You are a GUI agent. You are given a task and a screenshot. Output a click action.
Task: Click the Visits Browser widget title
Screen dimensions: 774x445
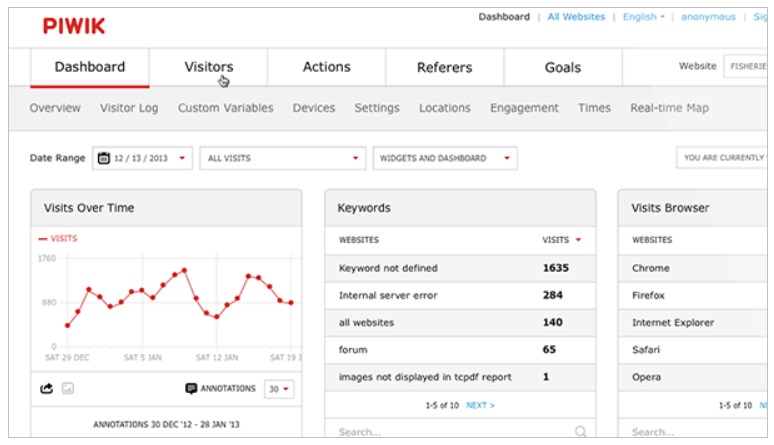pyautogui.click(x=670, y=208)
